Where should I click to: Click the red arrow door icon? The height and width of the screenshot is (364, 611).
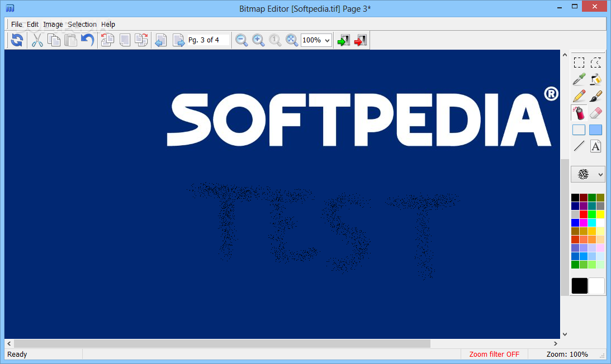[x=361, y=40]
